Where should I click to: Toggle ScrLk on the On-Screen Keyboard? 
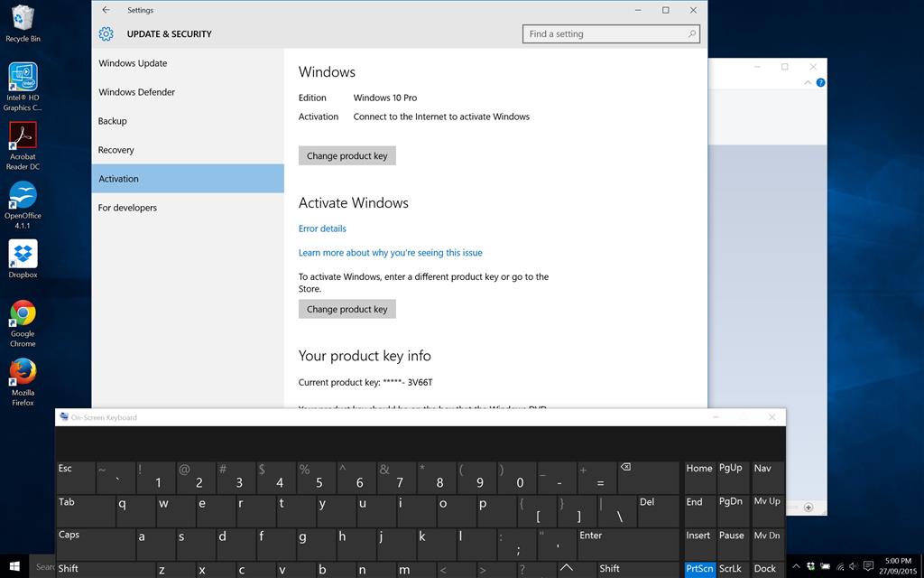pyautogui.click(x=731, y=568)
